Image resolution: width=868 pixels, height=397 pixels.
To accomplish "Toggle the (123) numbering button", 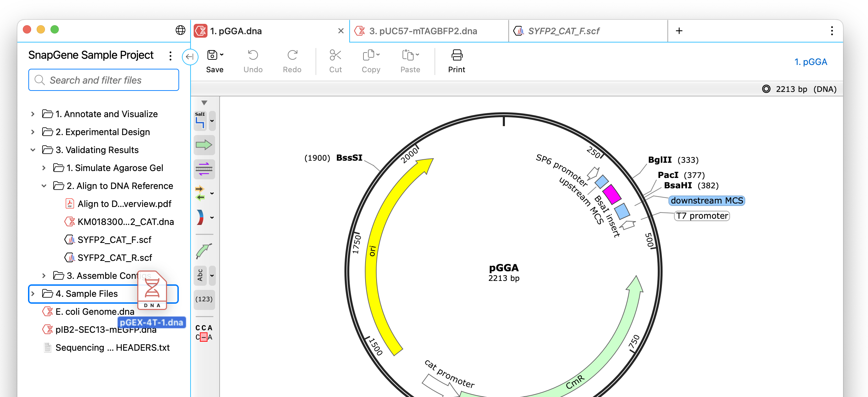I will (x=204, y=299).
